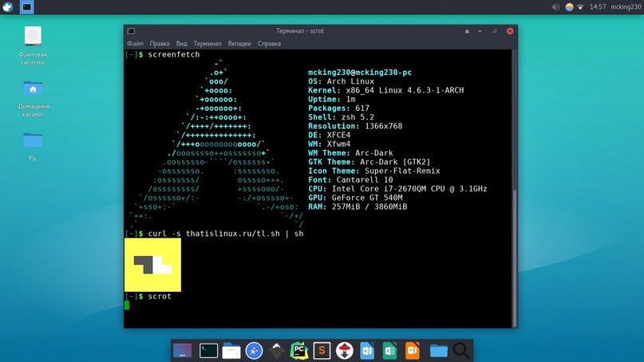644x362 pixels.
Task: Click the 'screenfetch' command text
Action: click(x=174, y=54)
